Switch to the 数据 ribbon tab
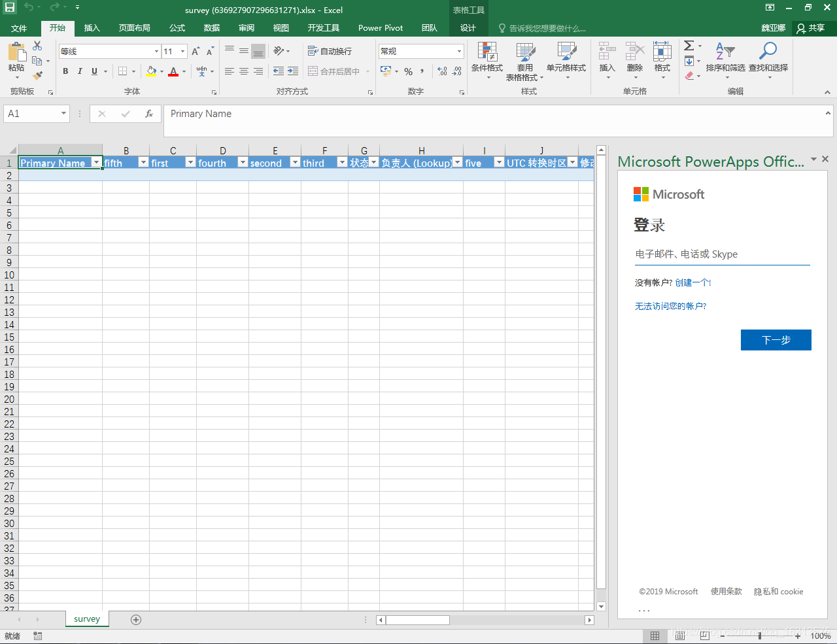837x644 pixels. 212,28
